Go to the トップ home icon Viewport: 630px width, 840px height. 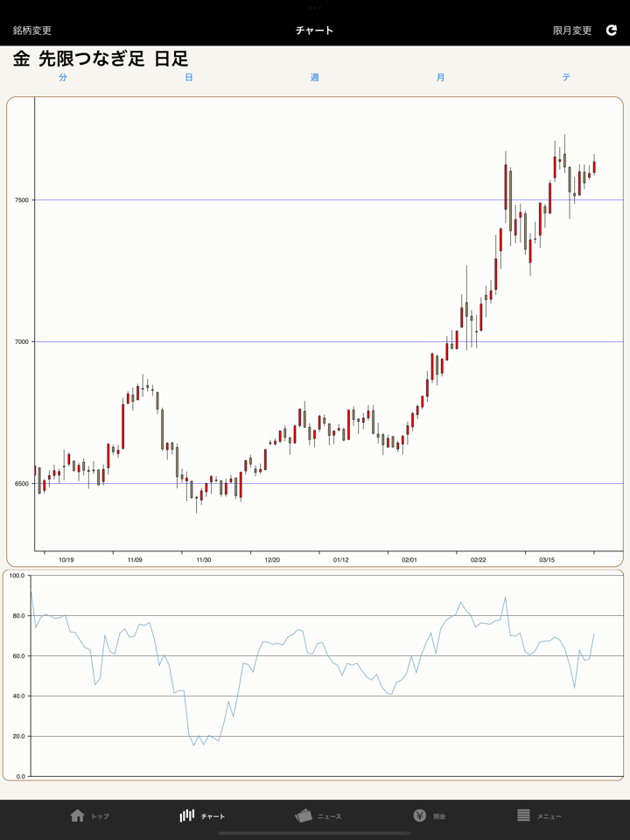[78, 815]
